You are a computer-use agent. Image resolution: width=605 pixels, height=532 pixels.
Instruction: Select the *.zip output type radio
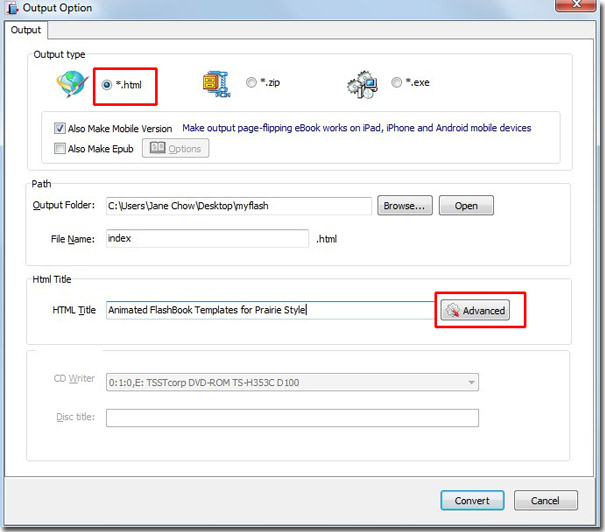click(x=251, y=82)
